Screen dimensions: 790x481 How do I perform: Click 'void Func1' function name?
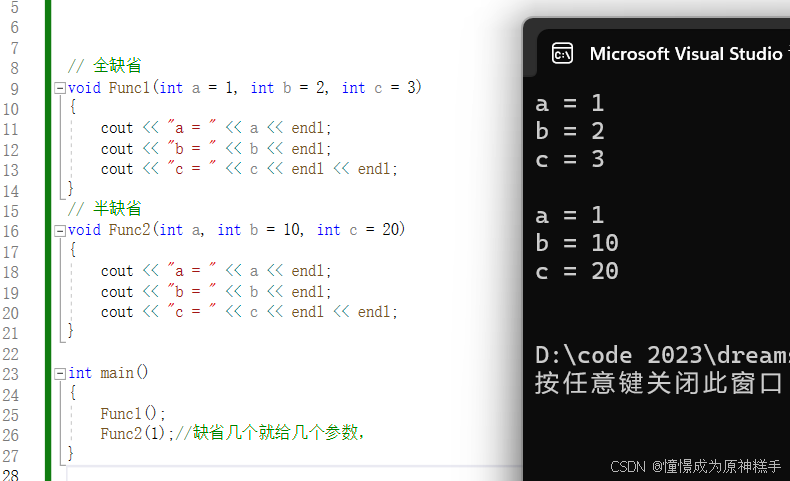pyautogui.click(x=109, y=88)
